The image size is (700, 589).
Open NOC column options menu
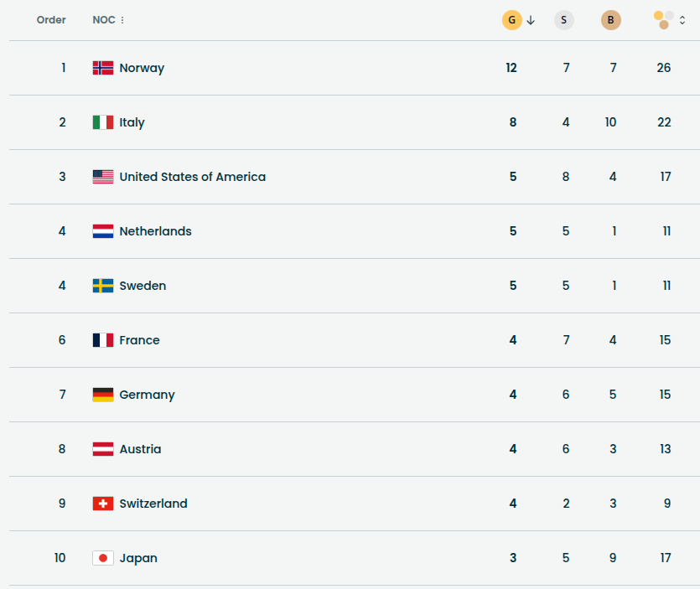tap(122, 20)
